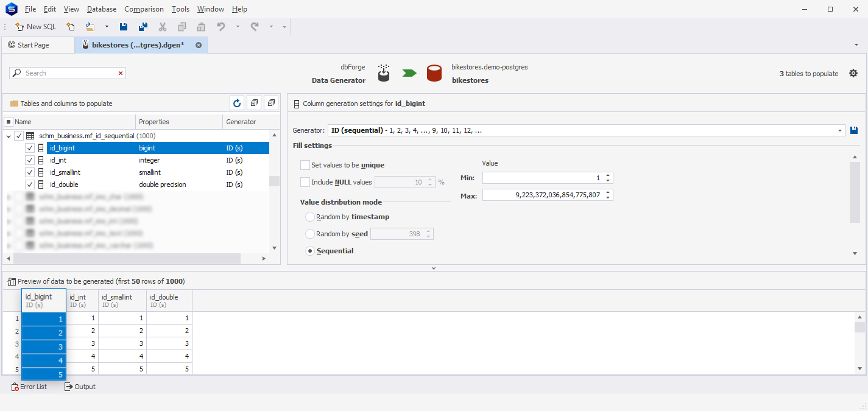Select Random by seed radio button
Image resolution: width=868 pixels, height=411 pixels.
pyautogui.click(x=310, y=234)
